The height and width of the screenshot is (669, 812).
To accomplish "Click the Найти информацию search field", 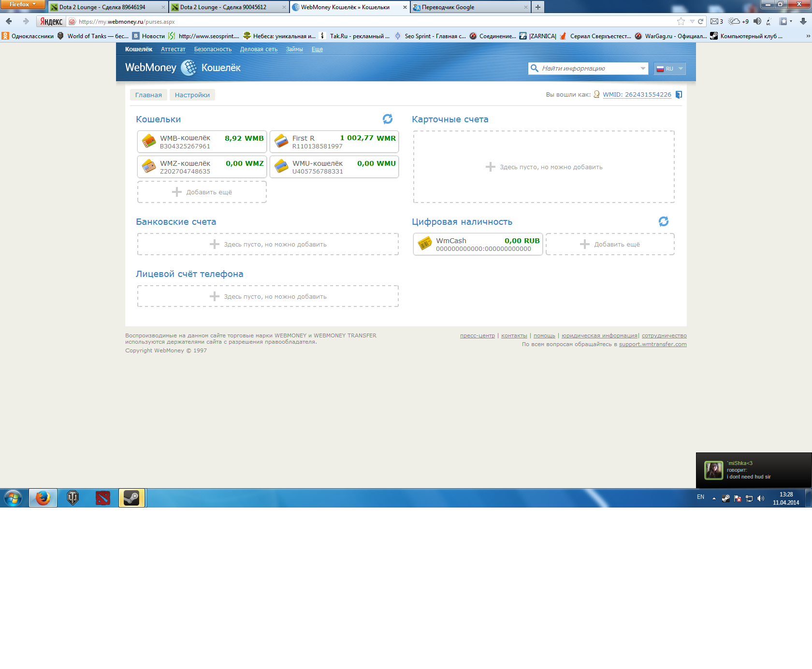I will 588,68.
